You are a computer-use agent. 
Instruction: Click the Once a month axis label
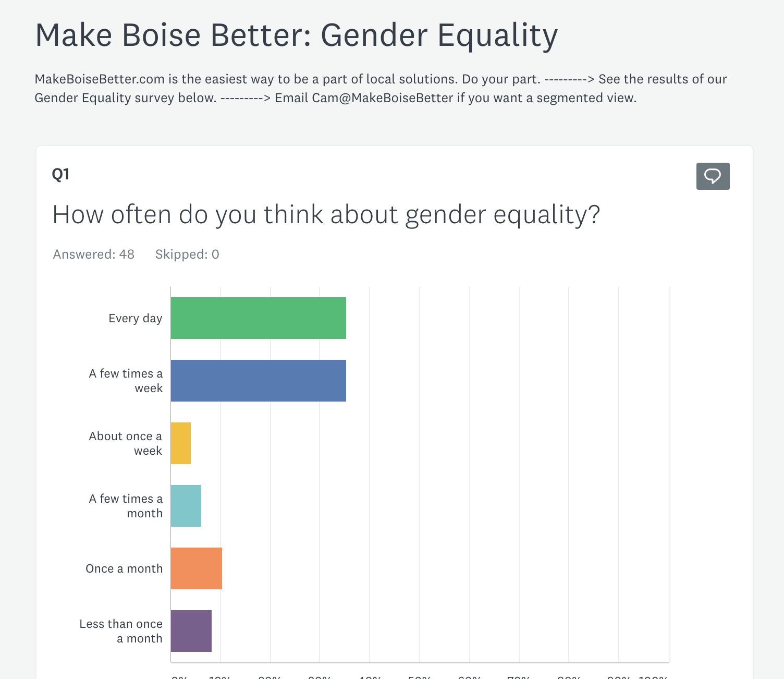pos(124,568)
